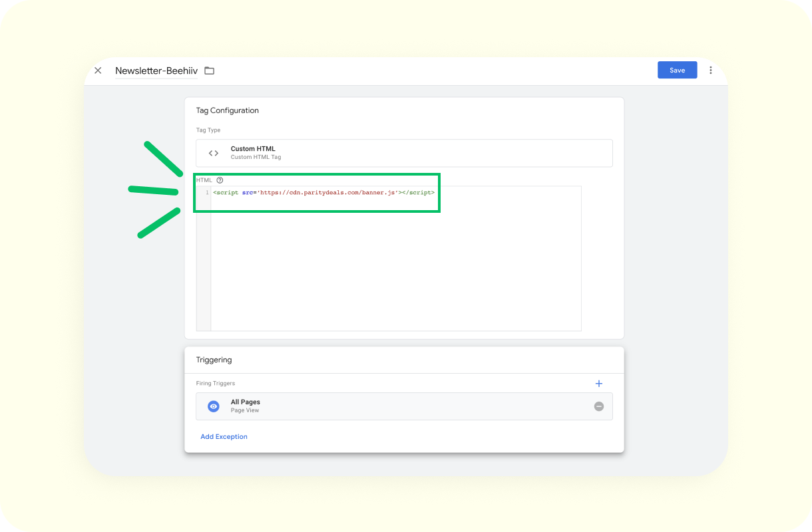
Task: Open the three-dot more options menu
Action: [711, 70]
